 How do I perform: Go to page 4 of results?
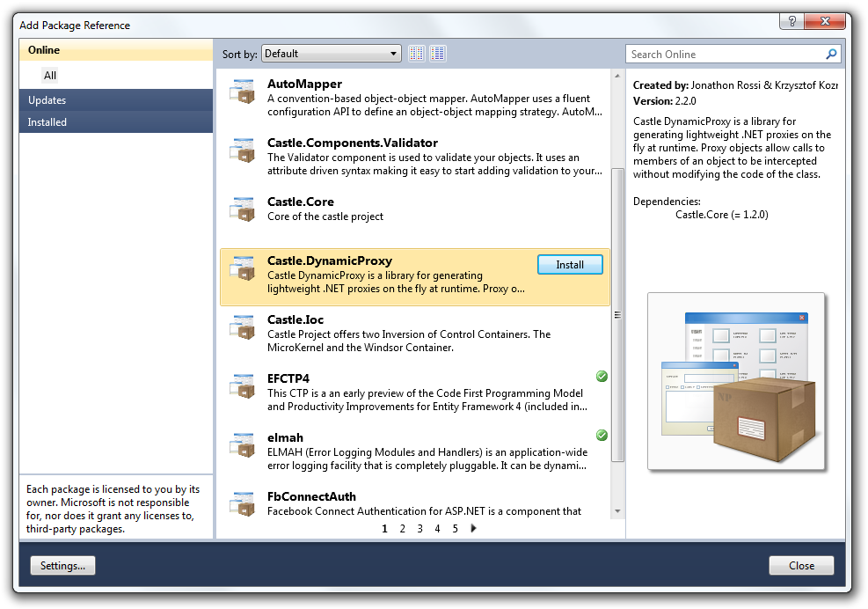click(437, 529)
